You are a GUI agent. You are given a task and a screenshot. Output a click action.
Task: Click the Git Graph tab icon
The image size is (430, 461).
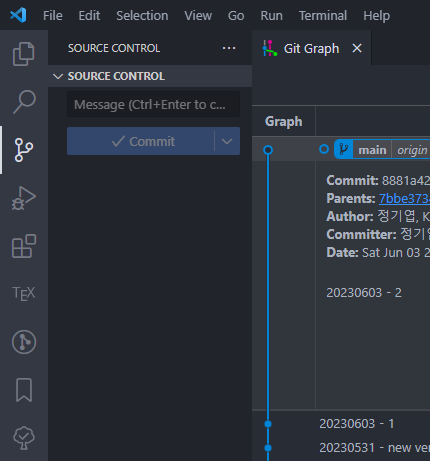coord(270,48)
